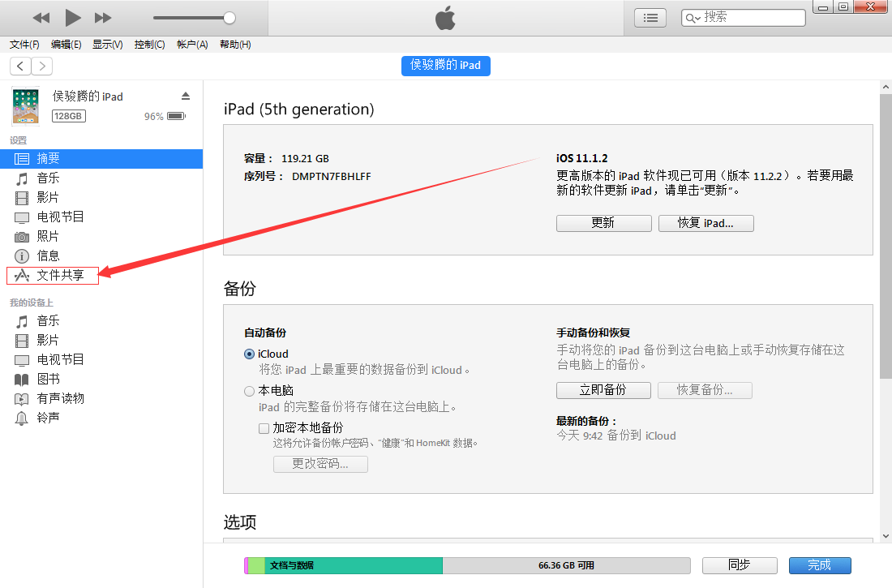This screenshot has width=892, height=588.
Task: Click the 立即备份 button
Action: [603, 390]
